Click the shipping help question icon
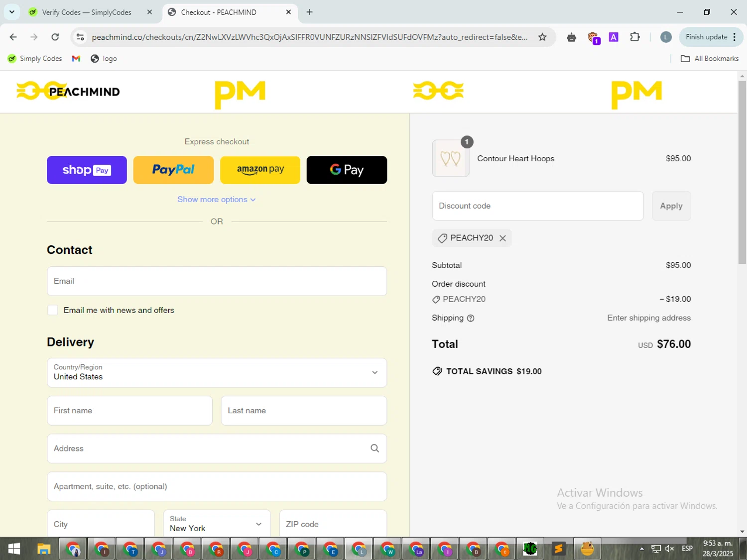This screenshot has height=560, width=747. point(471,318)
